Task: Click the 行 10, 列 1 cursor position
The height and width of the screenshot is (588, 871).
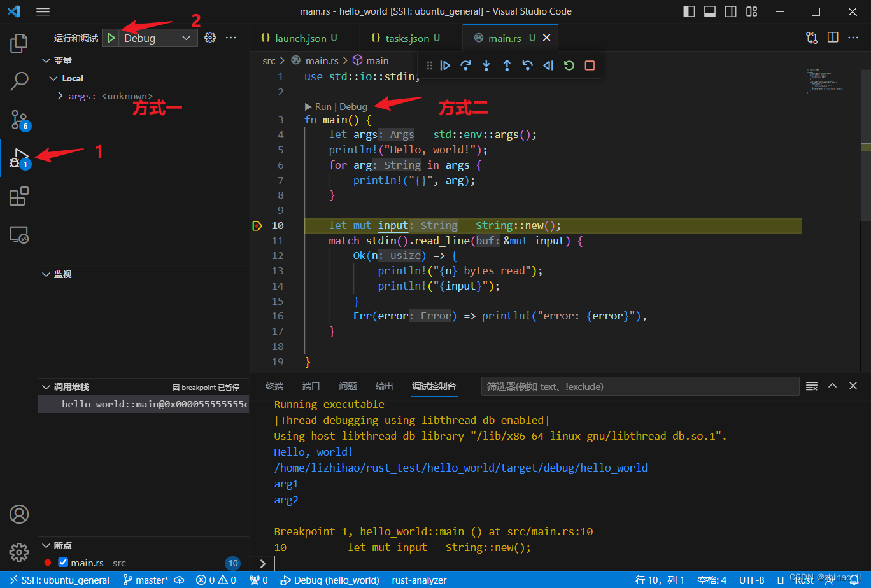Action: [x=660, y=580]
